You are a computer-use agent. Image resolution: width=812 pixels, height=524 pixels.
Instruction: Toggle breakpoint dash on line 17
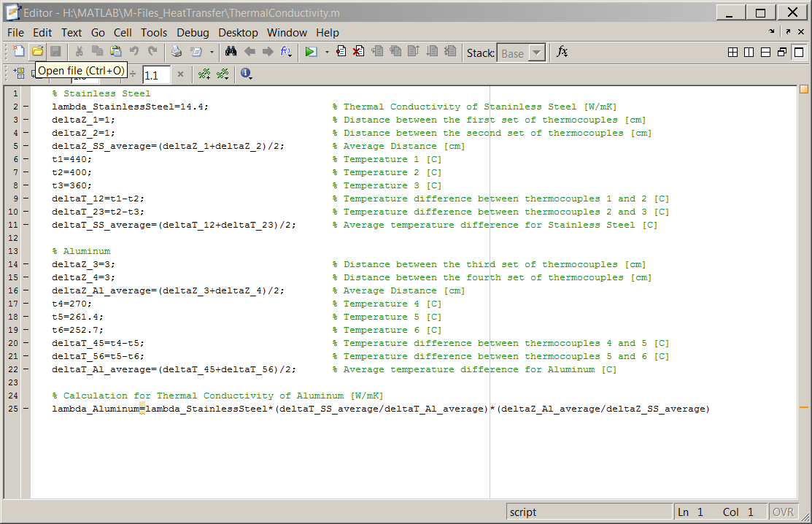[x=26, y=304]
